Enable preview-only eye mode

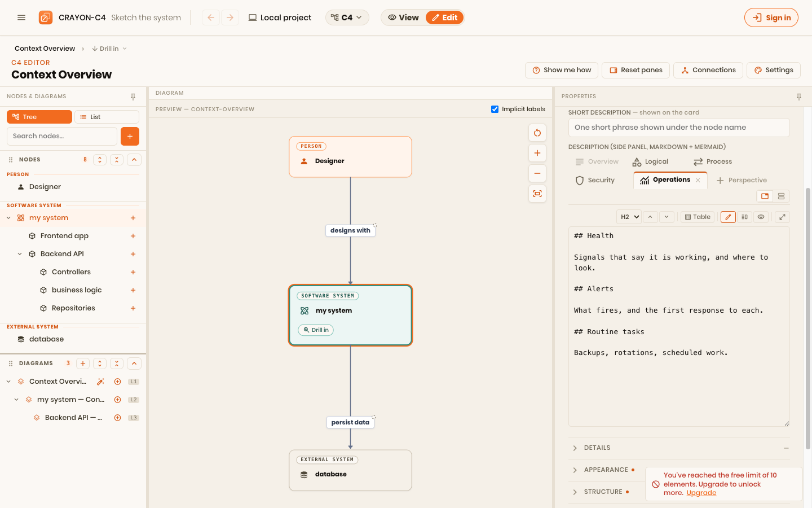[x=761, y=217]
